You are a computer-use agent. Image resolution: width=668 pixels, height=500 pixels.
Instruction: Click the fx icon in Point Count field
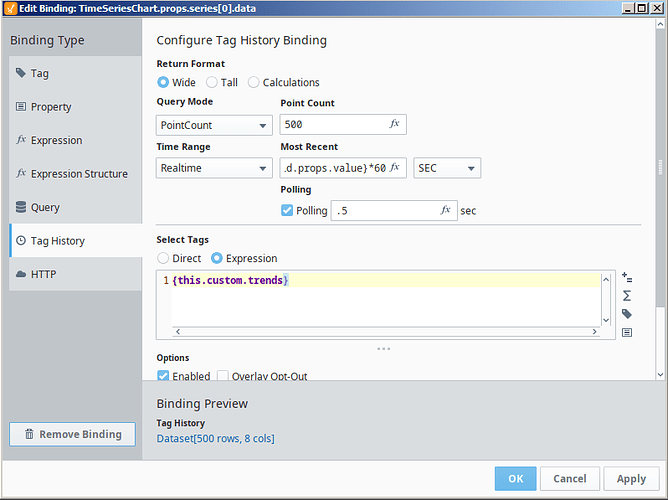pos(394,124)
